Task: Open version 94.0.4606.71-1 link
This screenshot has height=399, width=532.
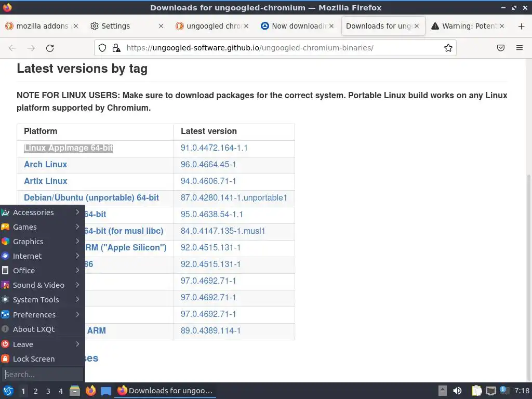Action: pos(208,181)
